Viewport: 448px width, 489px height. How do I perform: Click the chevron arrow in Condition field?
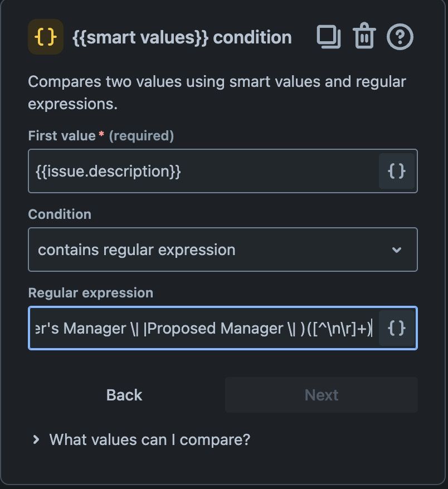[x=397, y=250]
